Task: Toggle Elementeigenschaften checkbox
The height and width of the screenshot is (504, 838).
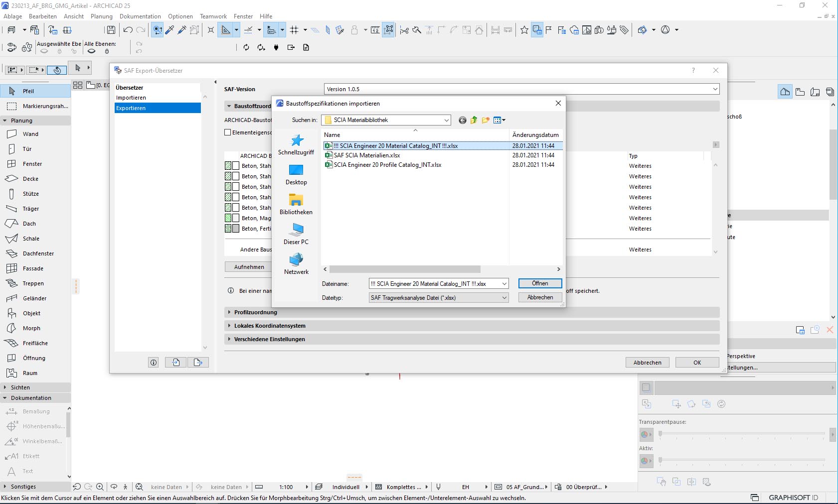Action: point(228,132)
